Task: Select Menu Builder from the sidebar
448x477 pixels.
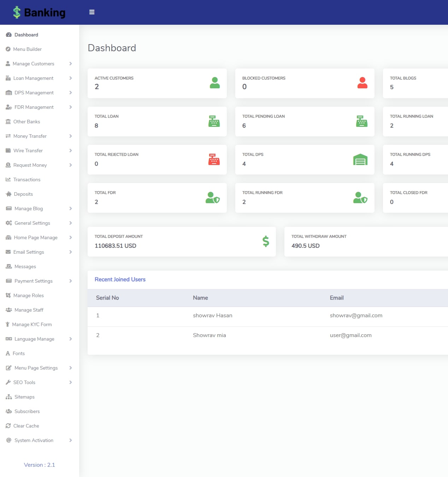Action: pos(28,49)
